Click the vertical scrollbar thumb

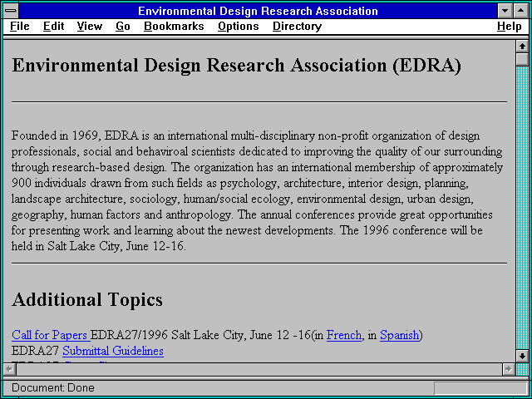point(522,59)
